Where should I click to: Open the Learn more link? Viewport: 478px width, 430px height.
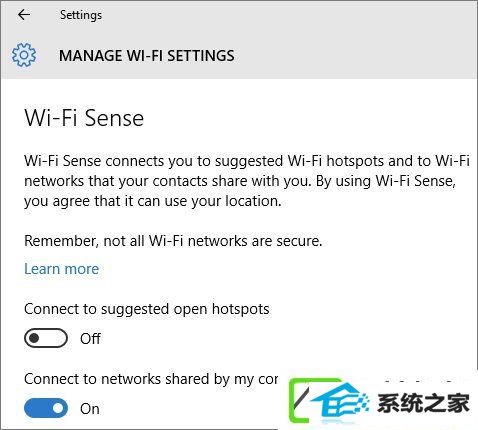62,269
